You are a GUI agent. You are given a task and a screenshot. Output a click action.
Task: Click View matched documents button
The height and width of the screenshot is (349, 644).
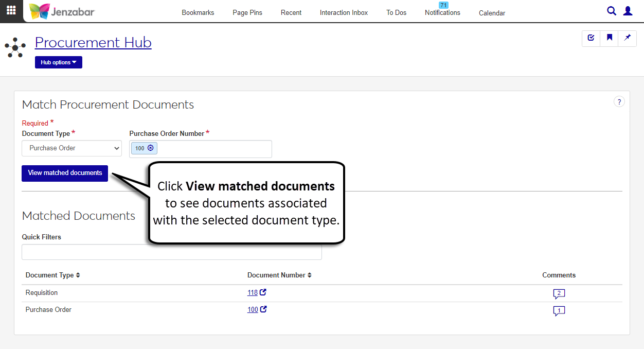click(65, 173)
